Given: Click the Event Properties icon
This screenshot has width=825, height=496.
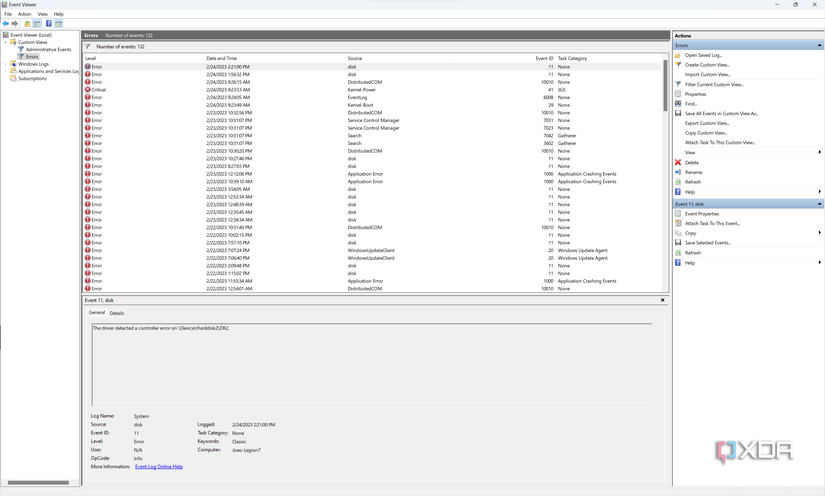Looking at the screenshot, I should pyautogui.click(x=678, y=214).
